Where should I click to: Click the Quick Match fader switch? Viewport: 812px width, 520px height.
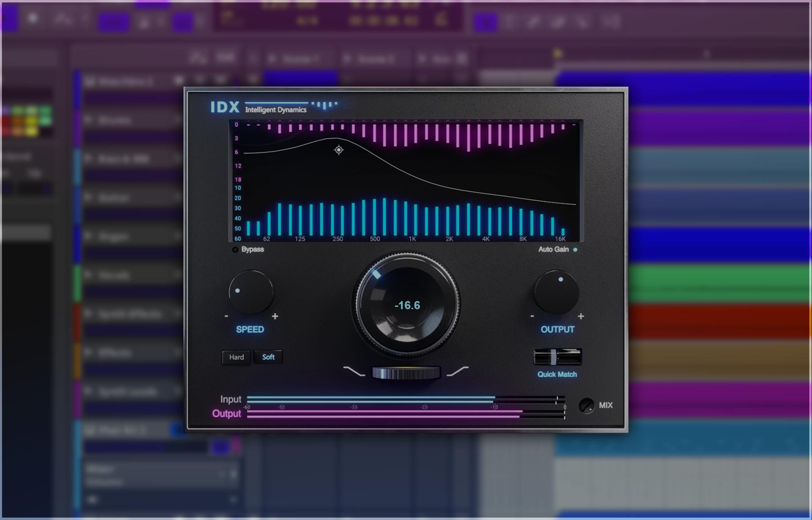pyautogui.click(x=557, y=357)
